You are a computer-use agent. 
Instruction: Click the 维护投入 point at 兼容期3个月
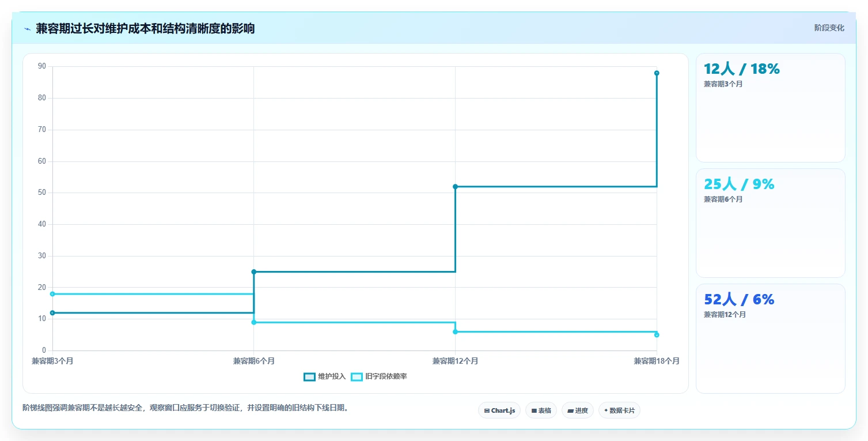52,313
